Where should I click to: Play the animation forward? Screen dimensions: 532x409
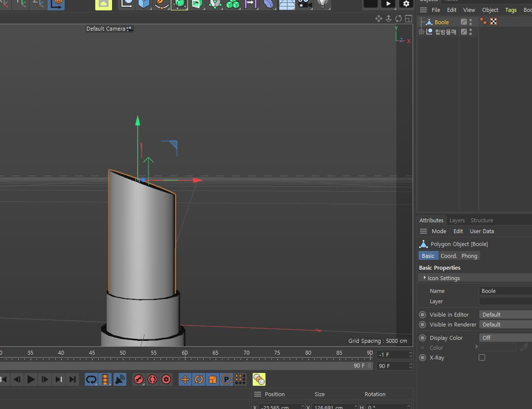(x=31, y=379)
